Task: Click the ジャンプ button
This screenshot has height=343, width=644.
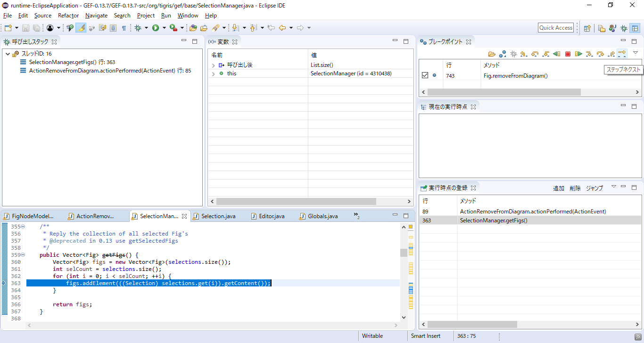Action: click(594, 188)
